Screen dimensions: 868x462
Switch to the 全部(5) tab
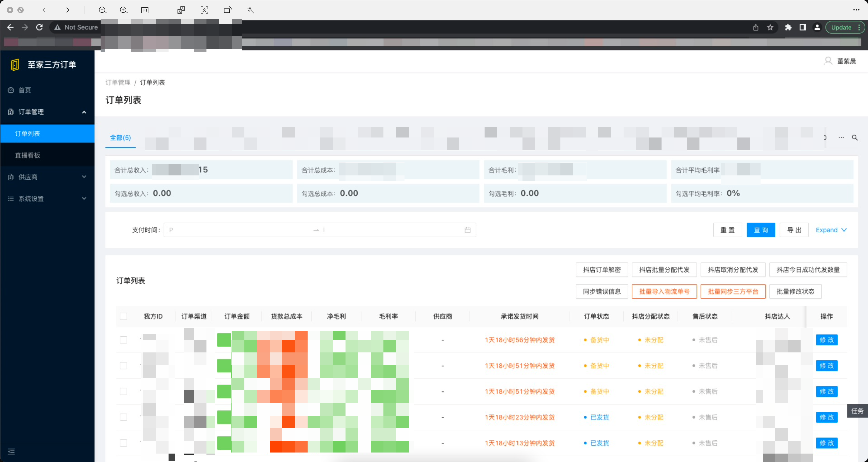click(120, 138)
